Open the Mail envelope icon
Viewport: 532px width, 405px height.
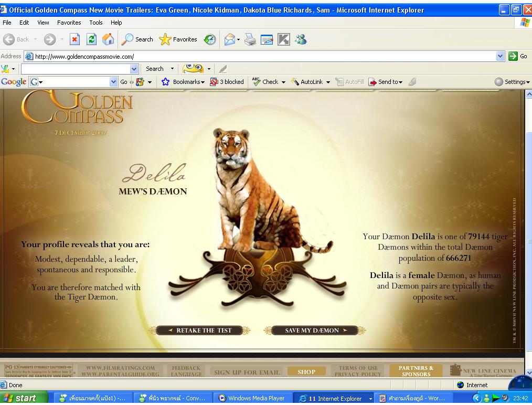[x=230, y=39]
